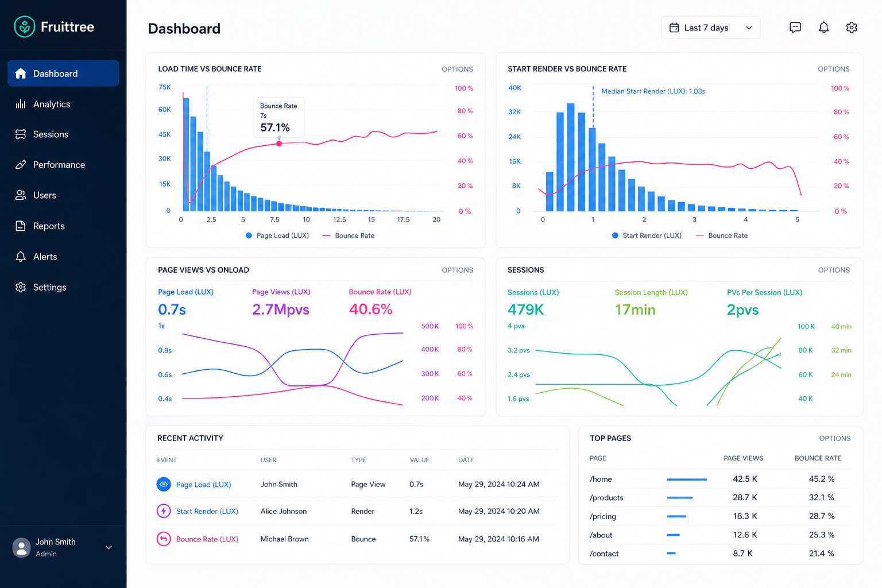The width and height of the screenshot is (882, 588).
Task: Open the Bounce Rate (LUX) activity link
Action: [x=207, y=539]
